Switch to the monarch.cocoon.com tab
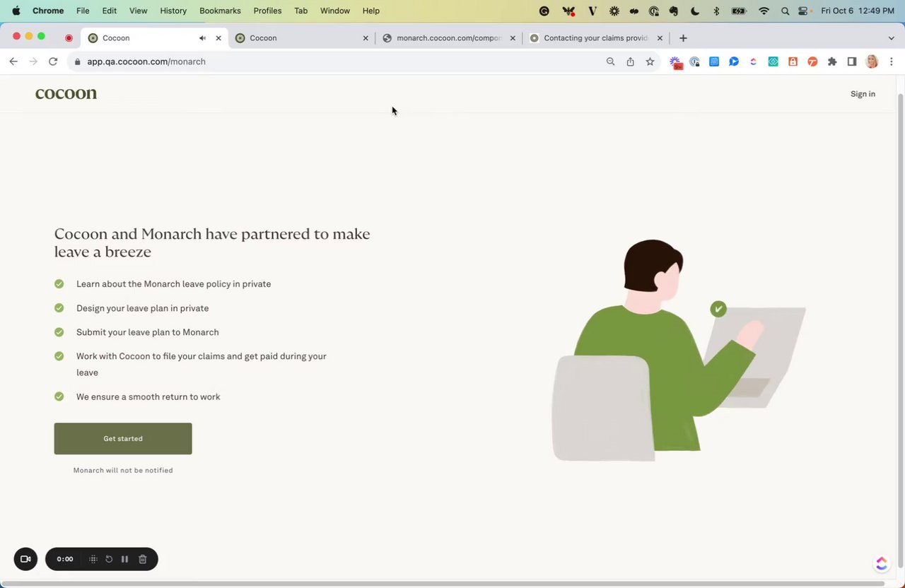Viewport: 905px width, 588px height. tap(449, 38)
